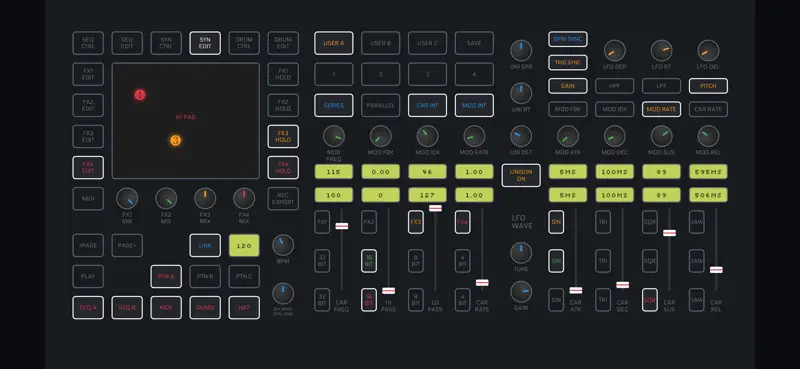Select SERIES routing mode

(334, 105)
